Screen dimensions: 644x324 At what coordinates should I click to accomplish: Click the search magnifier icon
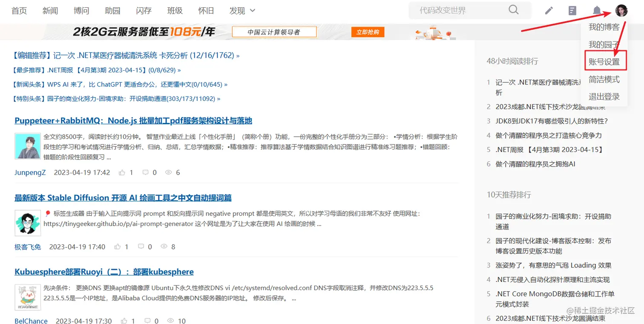513,10
